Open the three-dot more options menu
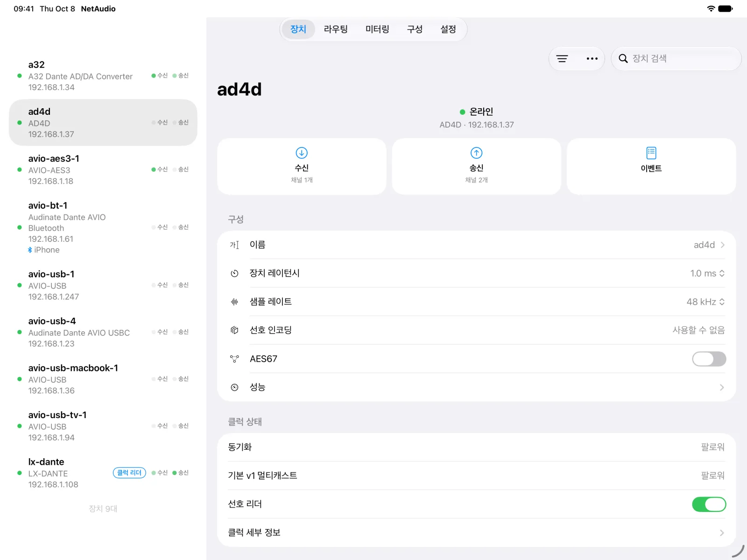747x560 pixels. point(592,59)
